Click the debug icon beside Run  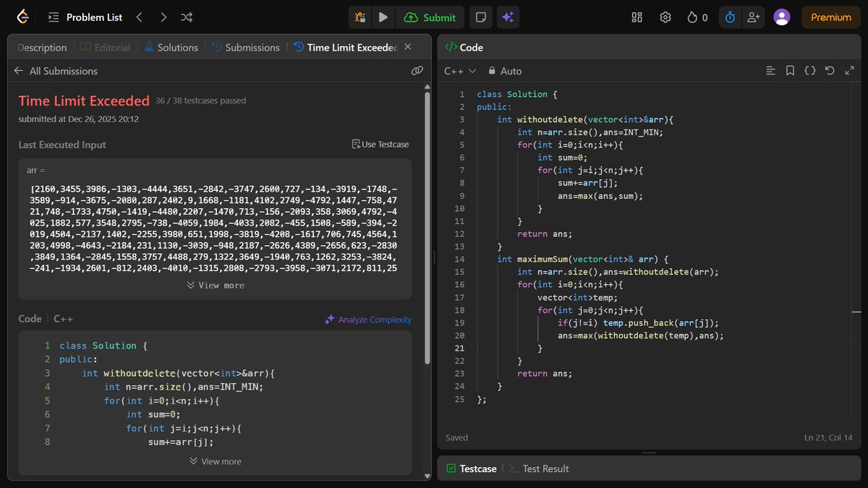coord(359,17)
